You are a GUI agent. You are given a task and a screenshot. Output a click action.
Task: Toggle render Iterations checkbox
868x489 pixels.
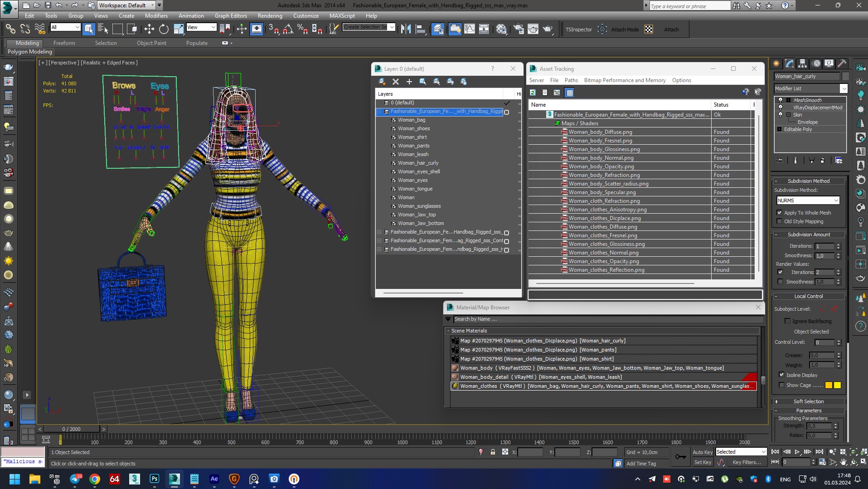(x=780, y=272)
